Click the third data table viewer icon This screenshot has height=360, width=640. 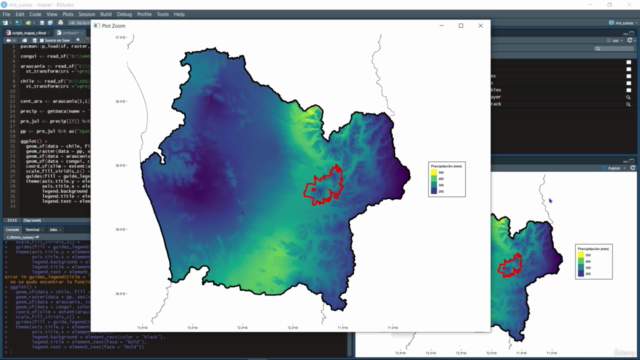click(x=629, y=76)
